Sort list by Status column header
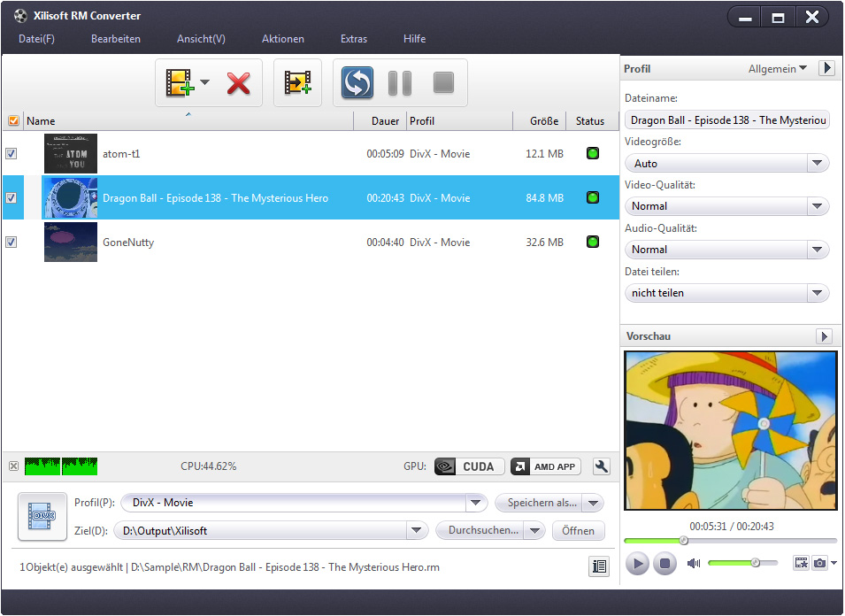The height and width of the screenshot is (616, 845). tap(590, 120)
